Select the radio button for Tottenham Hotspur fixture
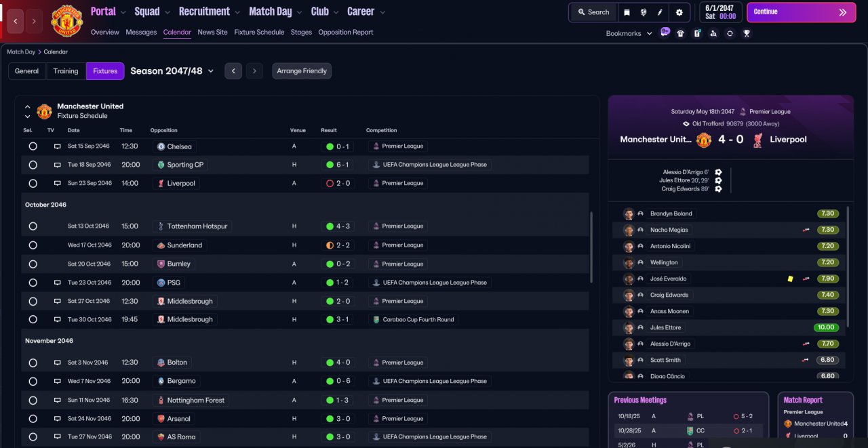 (33, 226)
